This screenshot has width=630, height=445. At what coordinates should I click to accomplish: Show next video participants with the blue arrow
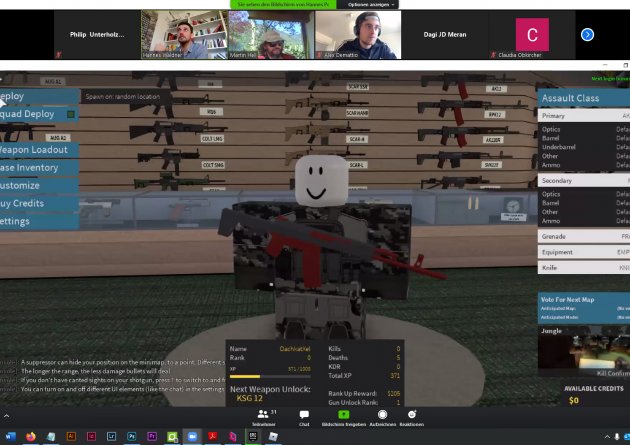[x=587, y=35]
